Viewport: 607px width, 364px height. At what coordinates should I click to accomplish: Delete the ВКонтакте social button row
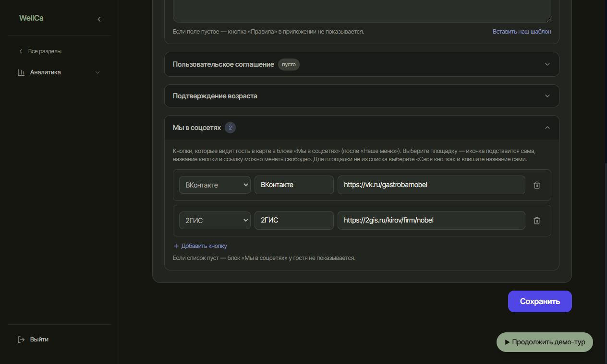pos(537,185)
